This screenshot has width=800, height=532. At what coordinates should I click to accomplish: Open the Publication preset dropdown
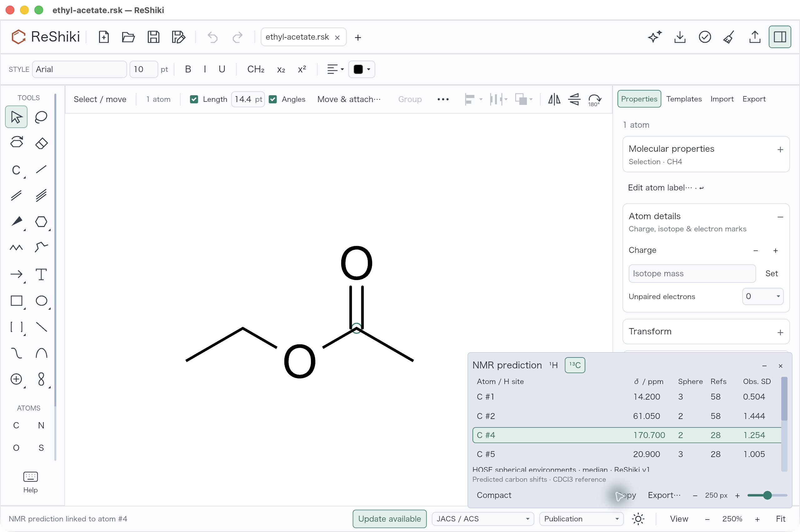581,519
